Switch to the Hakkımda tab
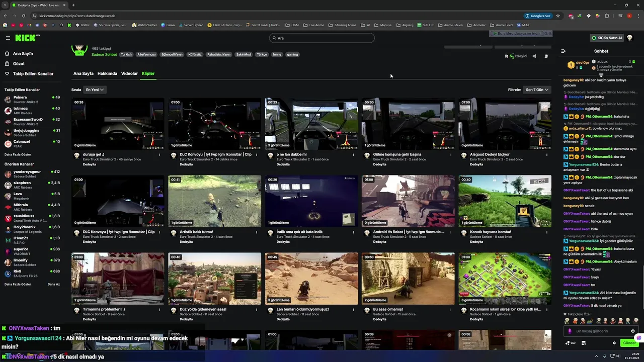 click(107, 73)
